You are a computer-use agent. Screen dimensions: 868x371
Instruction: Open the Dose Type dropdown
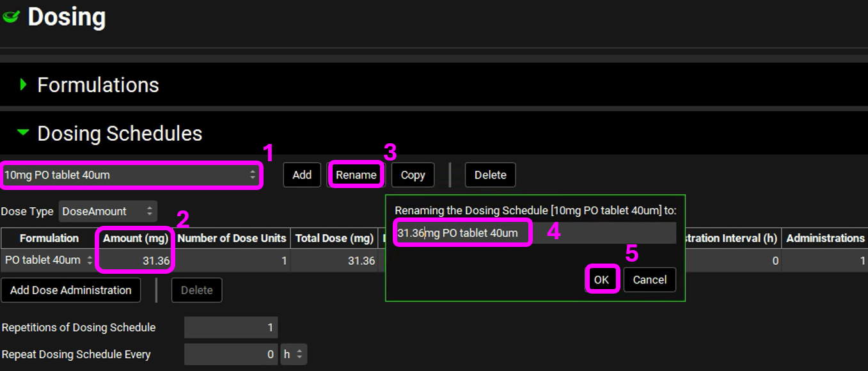click(x=107, y=211)
